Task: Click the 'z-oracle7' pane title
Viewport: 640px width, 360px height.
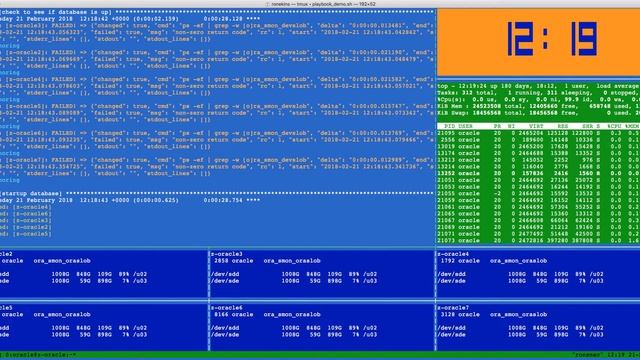Action: (453, 308)
